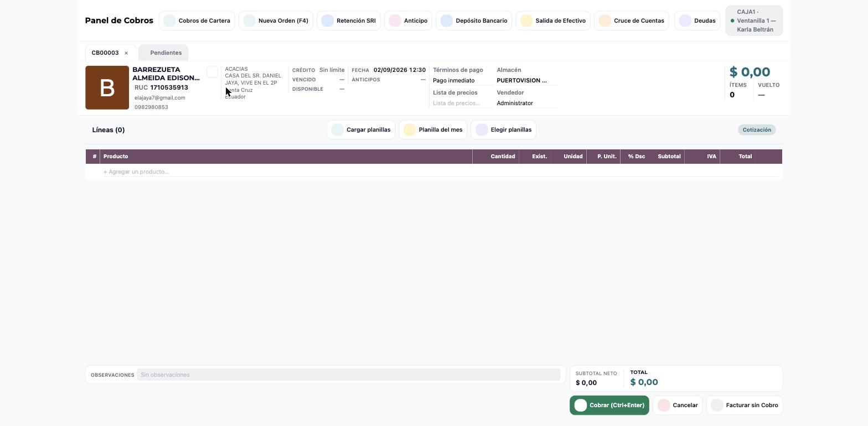Click the P. Unit. column header
The image size is (868, 426).
coord(603,157)
